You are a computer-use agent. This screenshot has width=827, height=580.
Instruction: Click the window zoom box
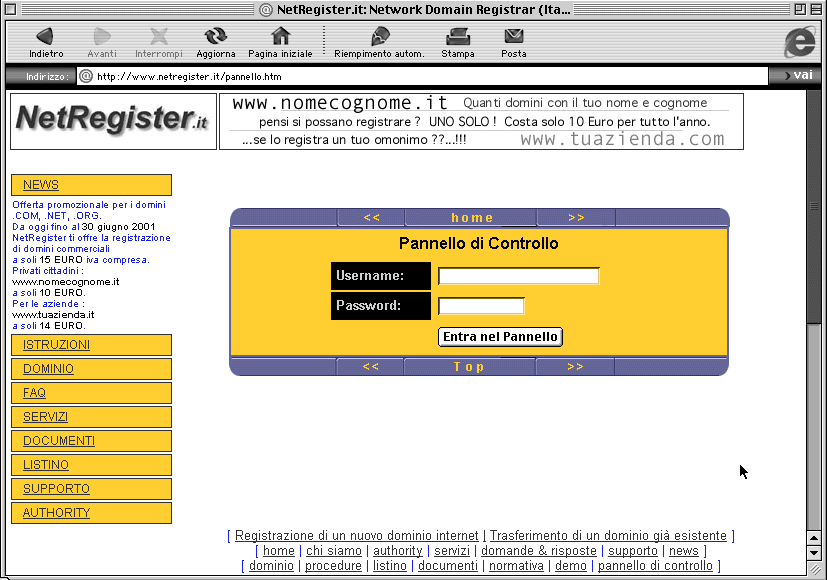point(800,9)
